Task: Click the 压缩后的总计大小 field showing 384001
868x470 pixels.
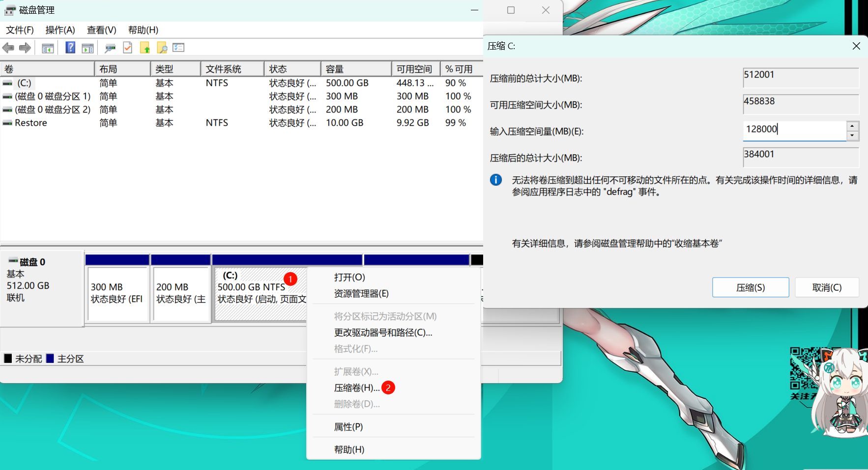Action: tap(801, 157)
